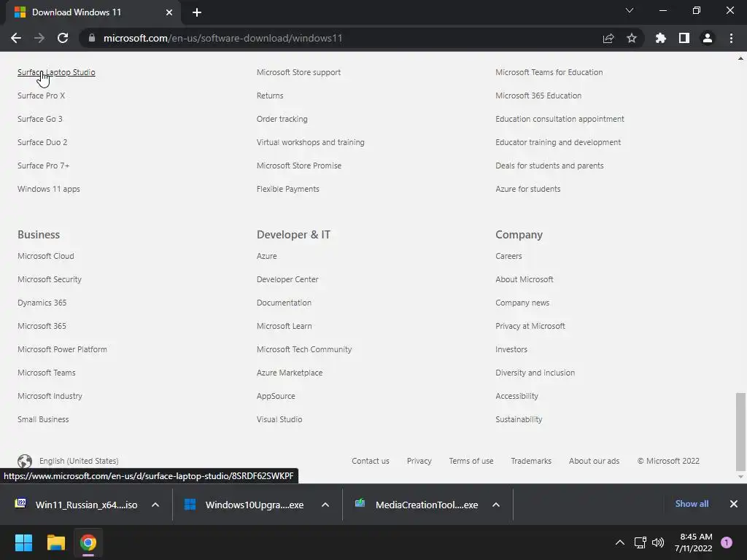
Task: Open the Microsoft Learn link
Action: [x=284, y=326]
